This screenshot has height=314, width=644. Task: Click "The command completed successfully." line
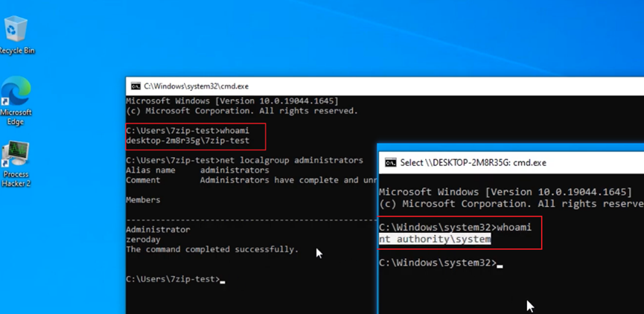211,249
